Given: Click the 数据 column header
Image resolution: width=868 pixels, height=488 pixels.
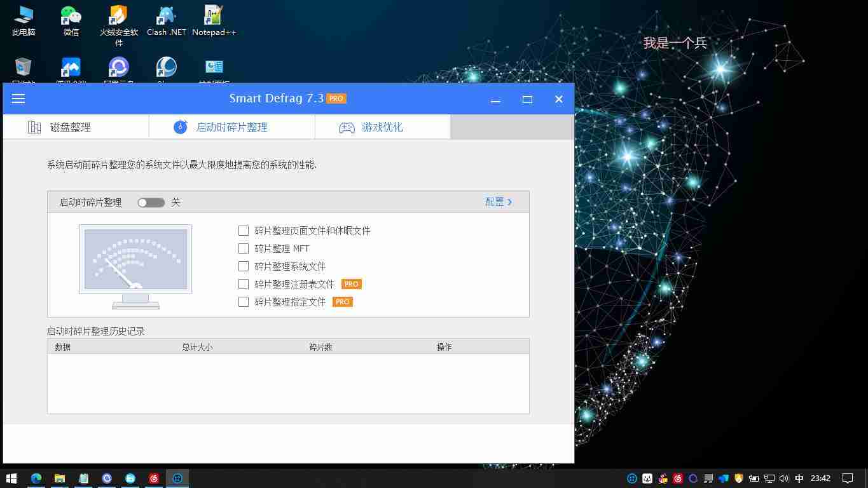Looking at the screenshot, I should coord(63,347).
